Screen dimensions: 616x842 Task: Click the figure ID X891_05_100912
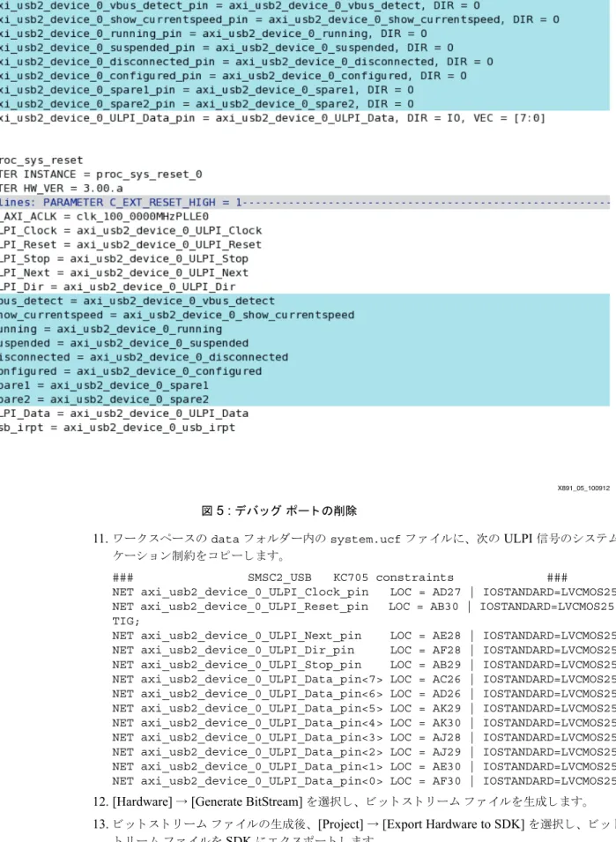click(x=583, y=488)
